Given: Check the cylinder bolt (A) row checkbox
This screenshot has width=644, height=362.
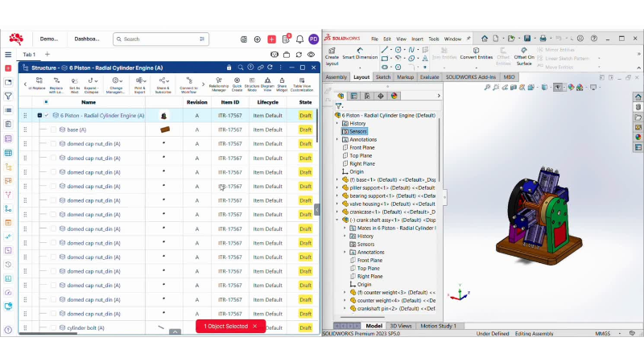Looking at the screenshot, I should click(53, 328).
